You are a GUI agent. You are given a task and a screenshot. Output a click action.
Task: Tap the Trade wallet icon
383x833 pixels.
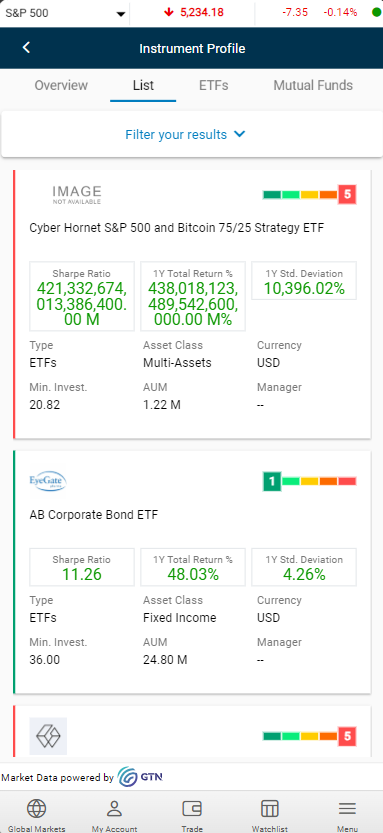192,809
